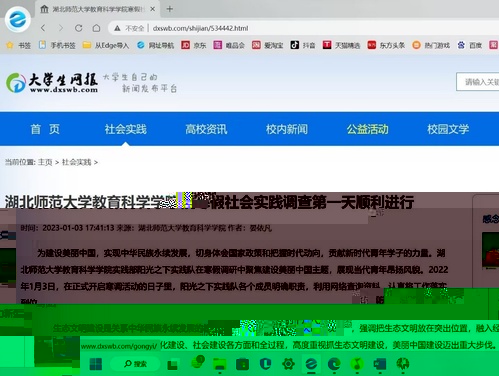The image size is (499, 376).
Task: Open the 百度 bookmark
Action: 470,45
